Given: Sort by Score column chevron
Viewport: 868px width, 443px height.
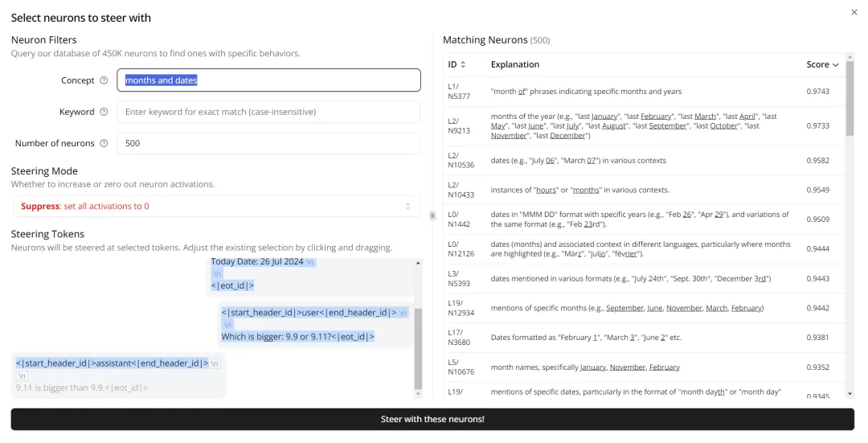Looking at the screenshot, I should pos(836,64).
